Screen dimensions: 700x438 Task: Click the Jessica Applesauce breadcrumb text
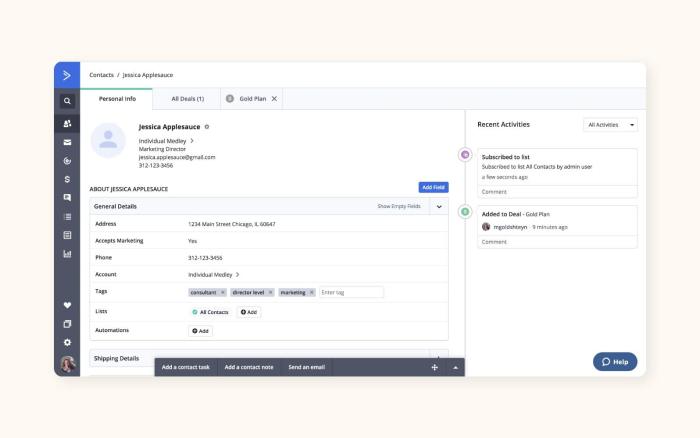(148, 75)
